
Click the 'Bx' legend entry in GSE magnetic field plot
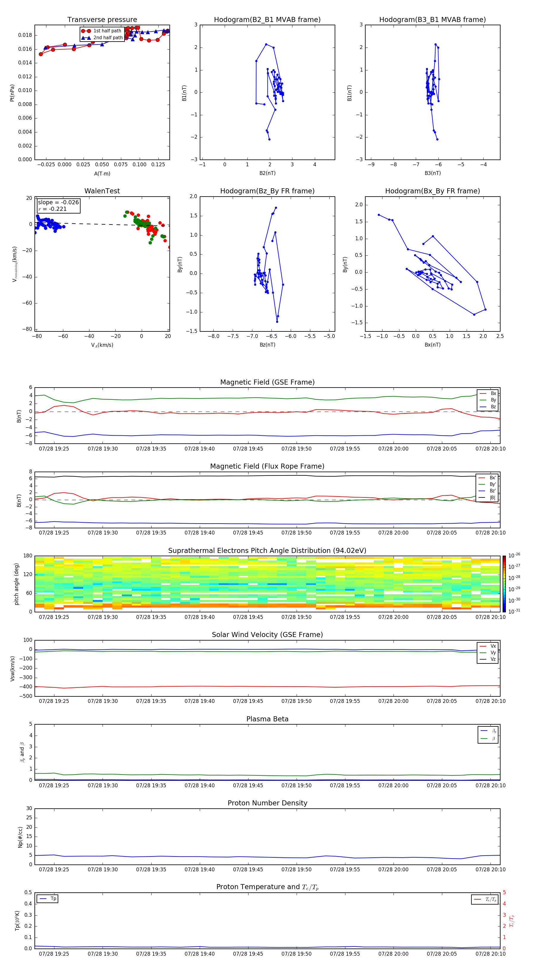point(488,394)
